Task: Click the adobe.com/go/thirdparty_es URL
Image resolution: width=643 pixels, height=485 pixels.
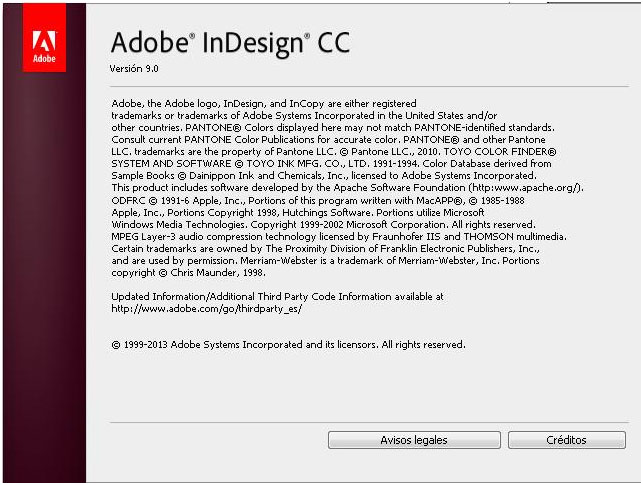Action: tap(207, 308)
